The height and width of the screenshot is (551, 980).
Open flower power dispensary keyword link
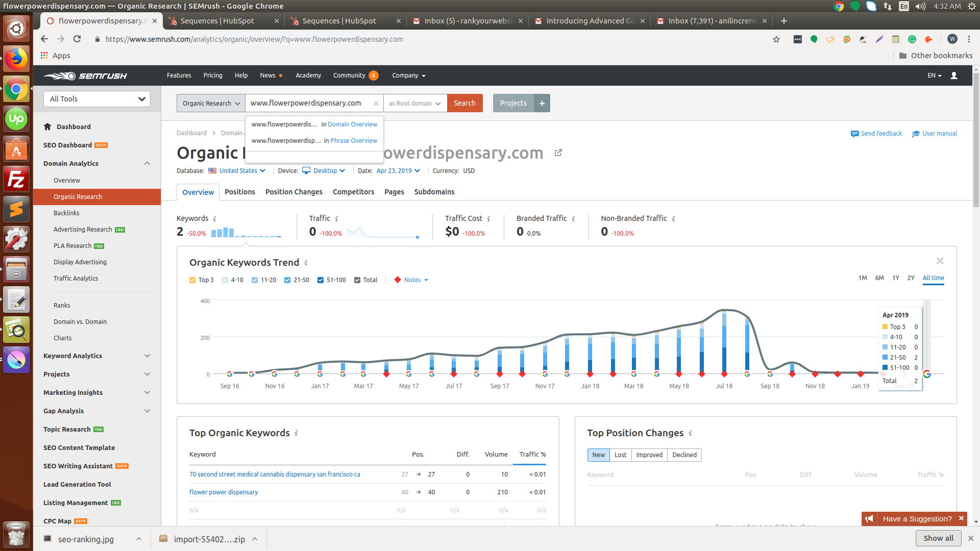tap(224, 492)
